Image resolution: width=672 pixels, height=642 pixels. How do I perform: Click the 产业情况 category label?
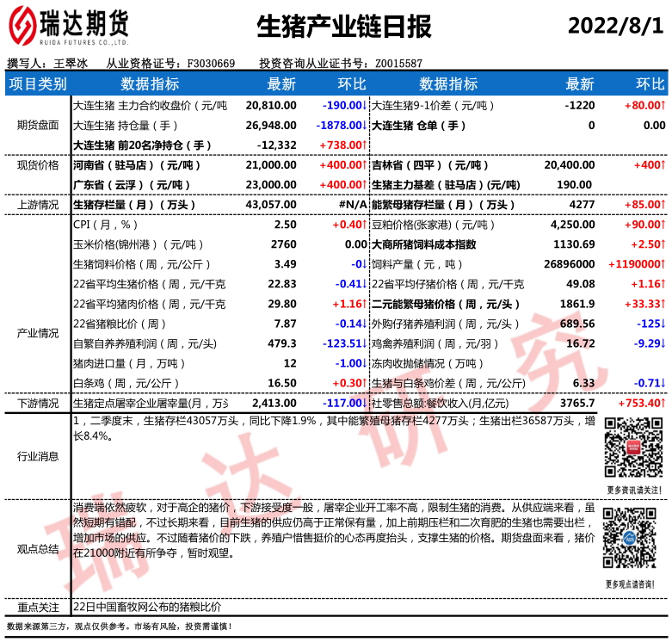[x=38, y=333]
